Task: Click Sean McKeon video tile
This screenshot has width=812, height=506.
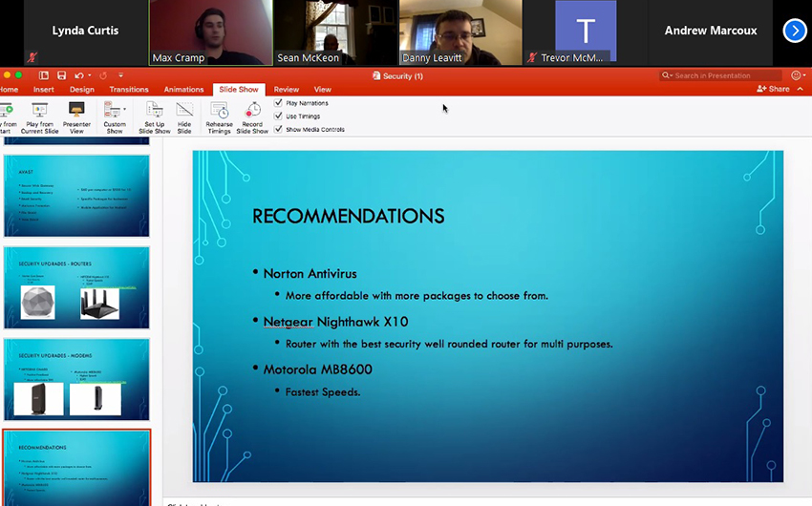Action: pyautogui.click(x=335, y=32)
